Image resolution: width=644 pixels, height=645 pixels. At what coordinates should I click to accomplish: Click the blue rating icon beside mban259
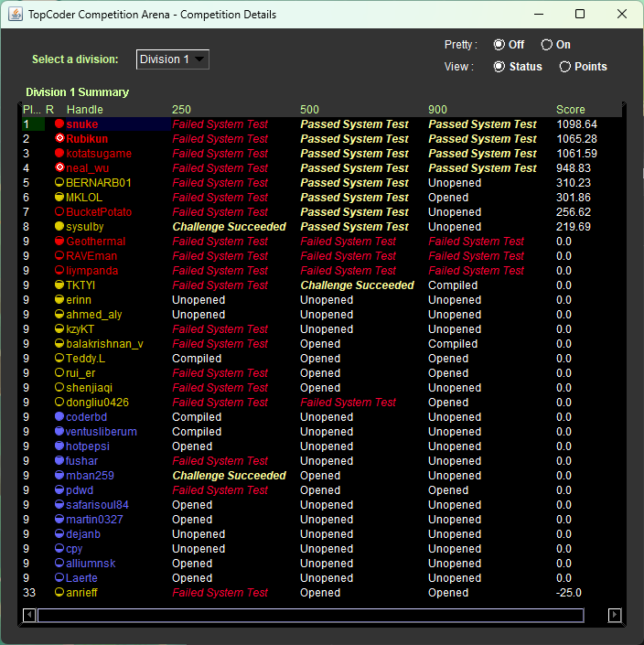[x=59, y=475]
